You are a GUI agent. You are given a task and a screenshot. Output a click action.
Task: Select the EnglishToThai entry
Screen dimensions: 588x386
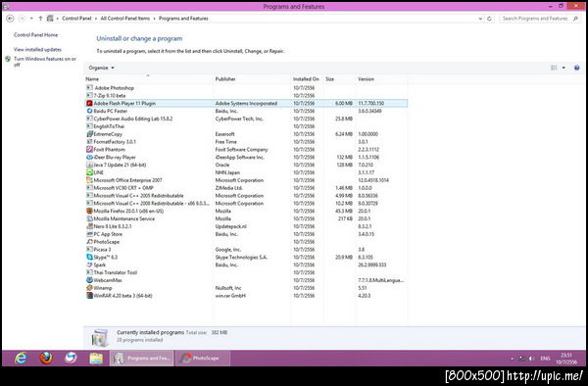point(246,126)
